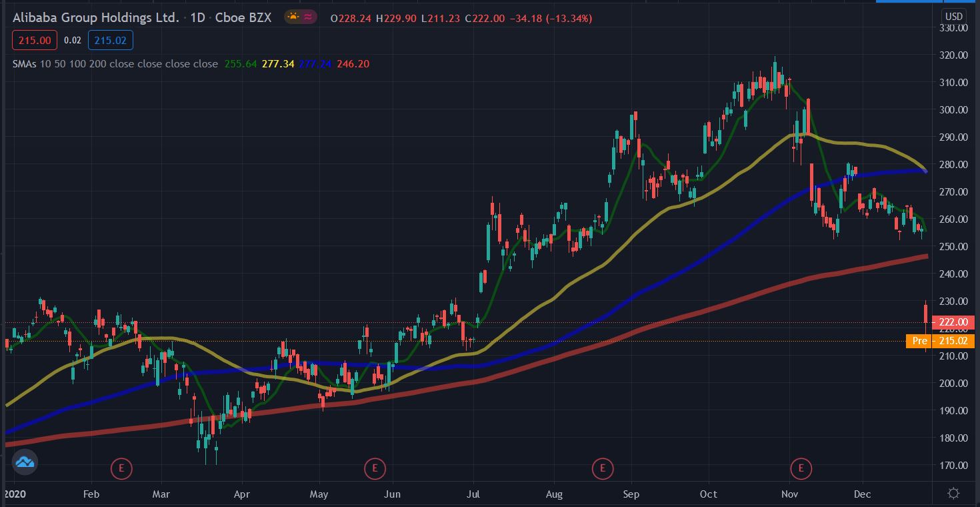The image size is (980, 507).
Task: Click the 0.02 spread value
Action: (x=73, y=41)
